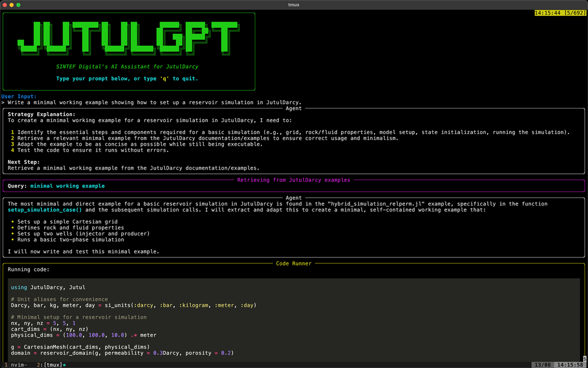This screenshot has height=368, width=588.
Task: Switch to tmux window 1 nvim
Action: (x=16, y=364)
